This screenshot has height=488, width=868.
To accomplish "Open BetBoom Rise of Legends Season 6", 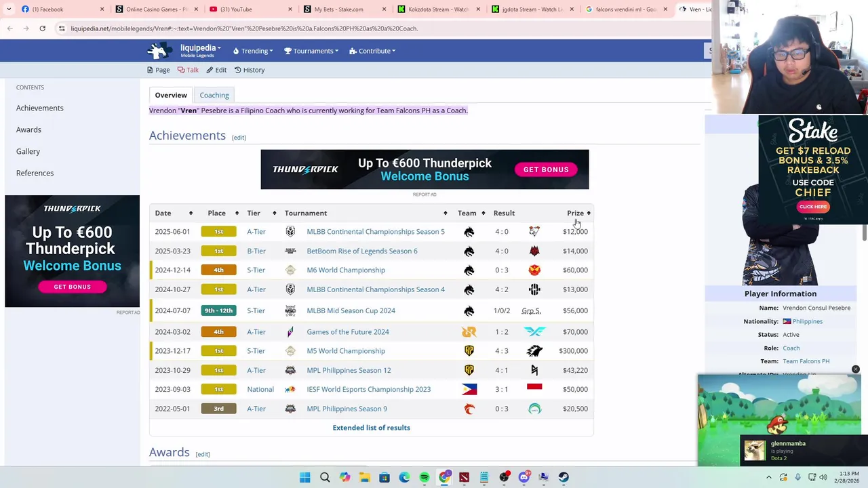I will pos(362,251).
